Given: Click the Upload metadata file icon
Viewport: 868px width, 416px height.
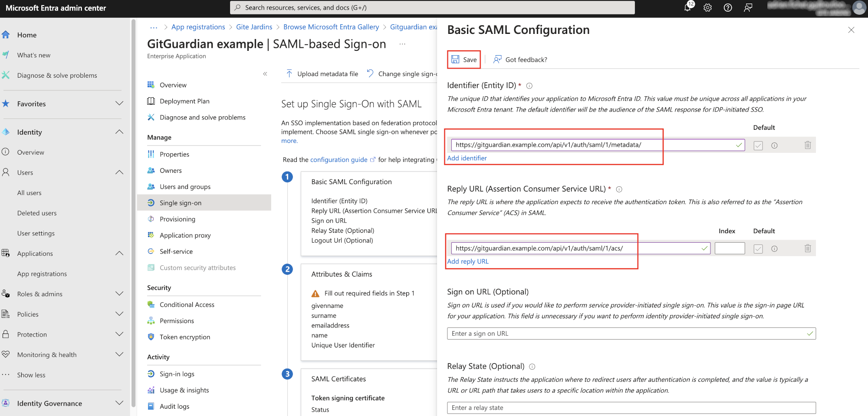Looking at the screenshot, I should pos(289,74).
